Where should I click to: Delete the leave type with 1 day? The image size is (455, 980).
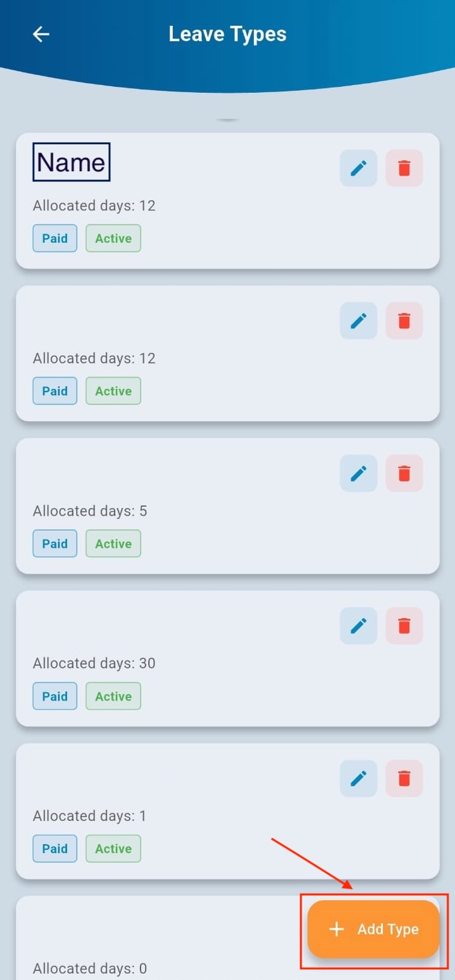404,778
